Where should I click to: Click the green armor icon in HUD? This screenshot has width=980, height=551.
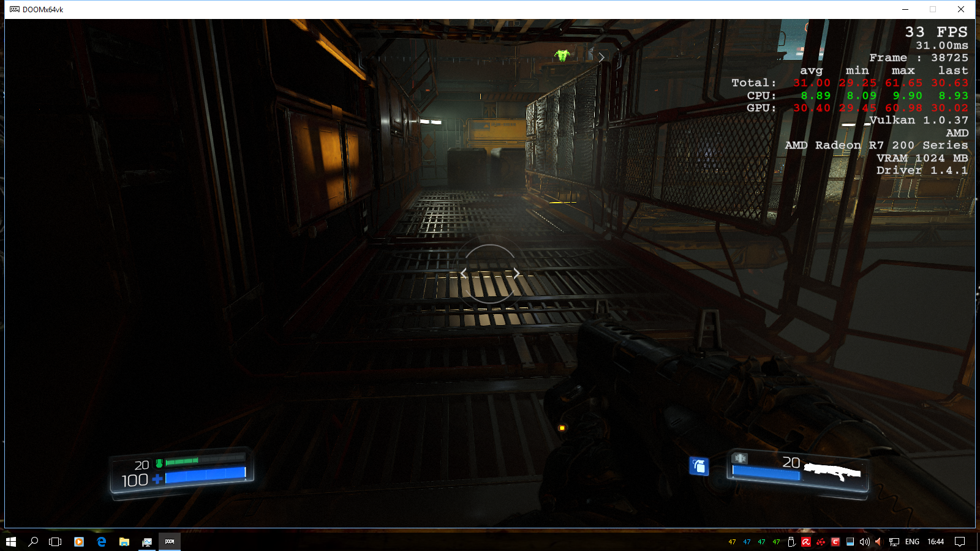(x=159, y=463)
